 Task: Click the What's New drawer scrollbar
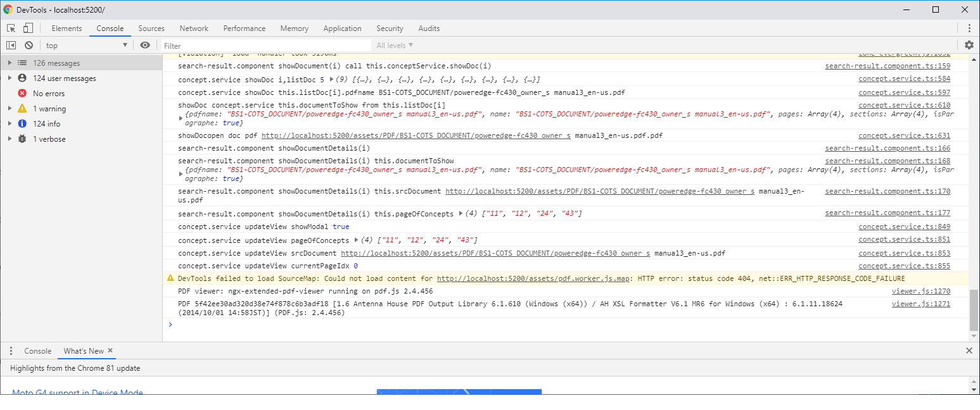[974, 385]
